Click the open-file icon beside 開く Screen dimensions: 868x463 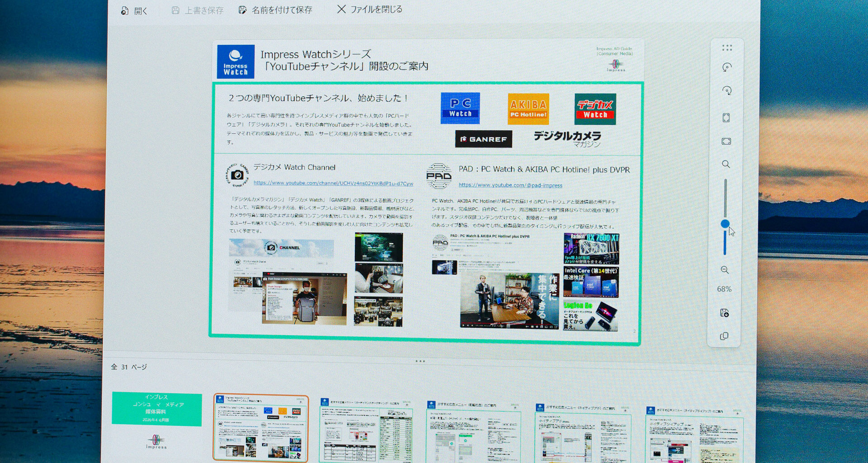(125, 11)
